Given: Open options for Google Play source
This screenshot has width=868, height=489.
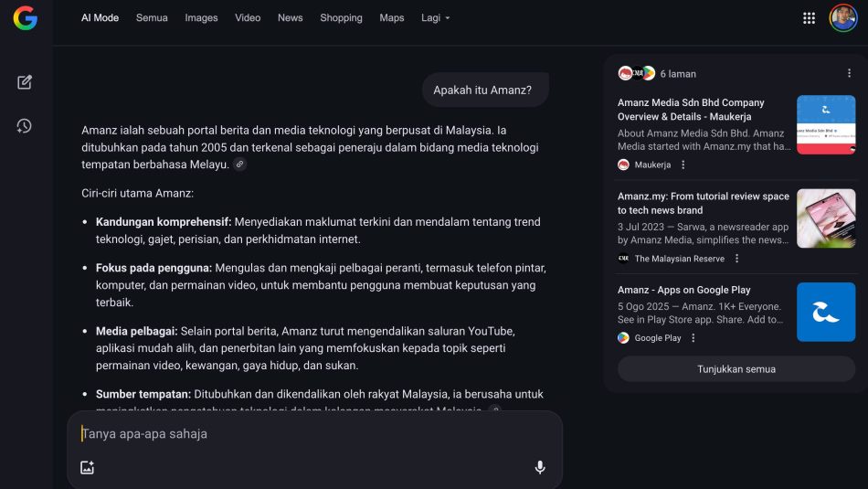Looking at the screenshot, I should tap(693, 338).
